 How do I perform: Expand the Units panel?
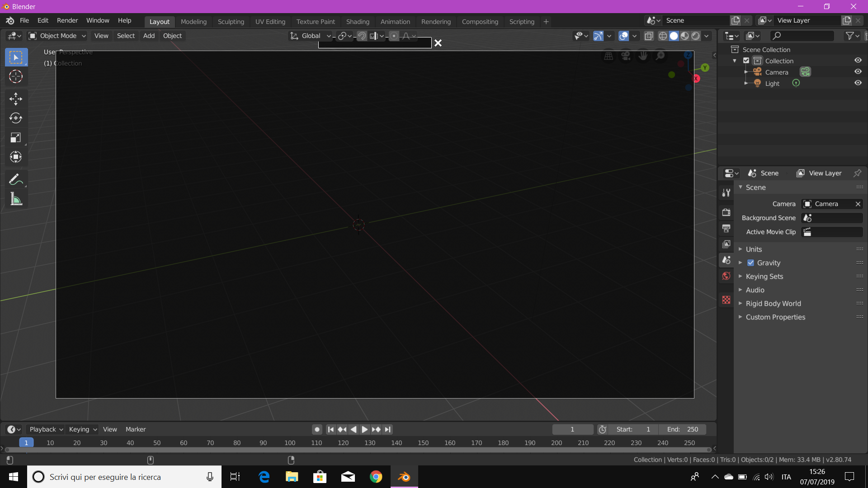click(754, 249)
